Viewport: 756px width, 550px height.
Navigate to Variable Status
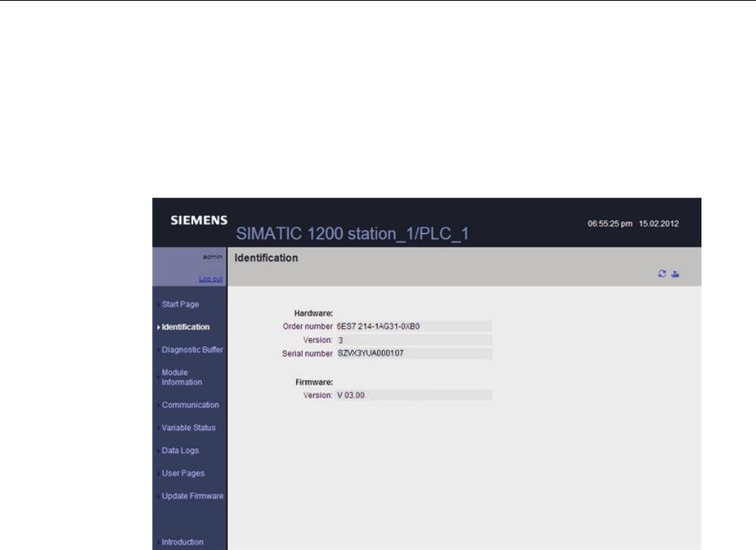point(189,427)
